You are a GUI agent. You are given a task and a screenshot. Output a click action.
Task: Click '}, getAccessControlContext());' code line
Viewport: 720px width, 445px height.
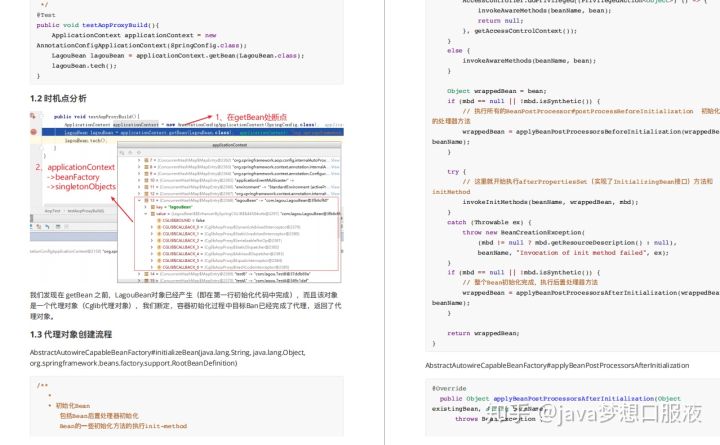[519, 31]
